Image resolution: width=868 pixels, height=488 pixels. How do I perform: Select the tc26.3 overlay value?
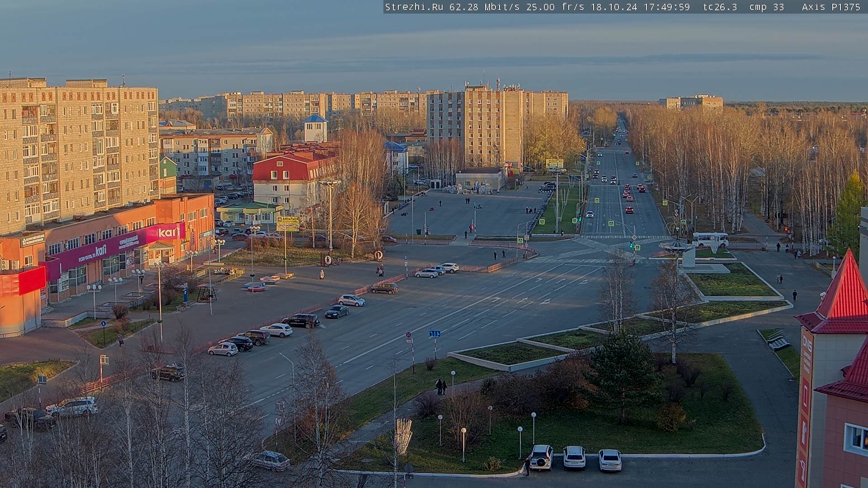click(720, 7)
